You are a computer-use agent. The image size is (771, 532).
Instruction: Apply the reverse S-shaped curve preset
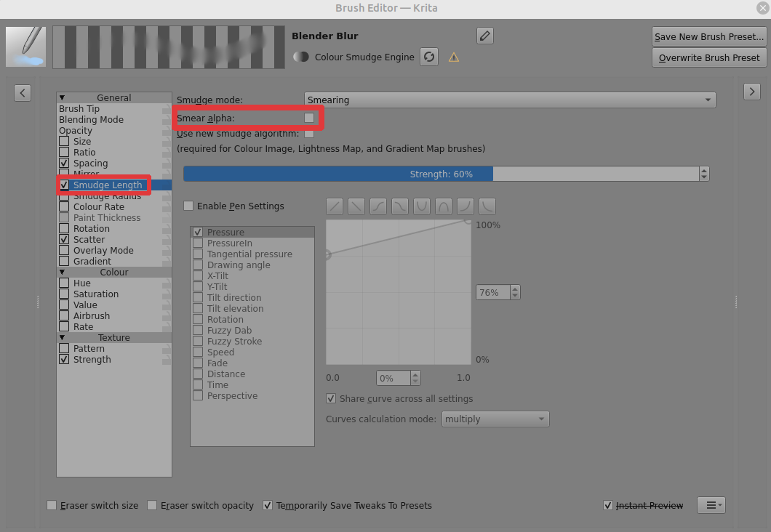(x=400, y=206)
